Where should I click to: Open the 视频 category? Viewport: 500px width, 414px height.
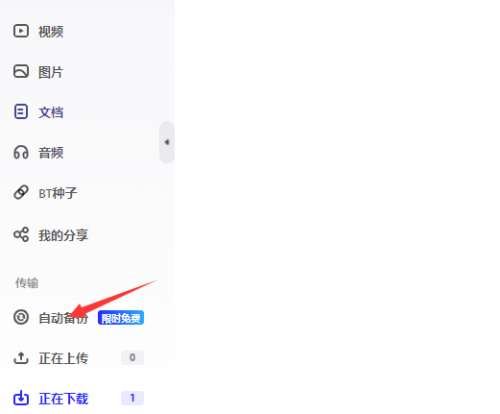(51, 32)
